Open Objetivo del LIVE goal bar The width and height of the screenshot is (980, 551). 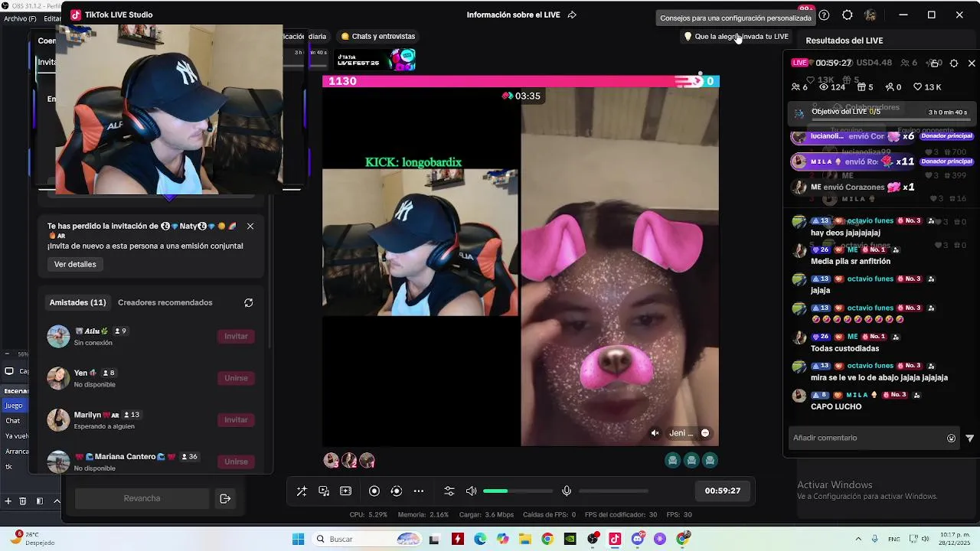(880, 112)
